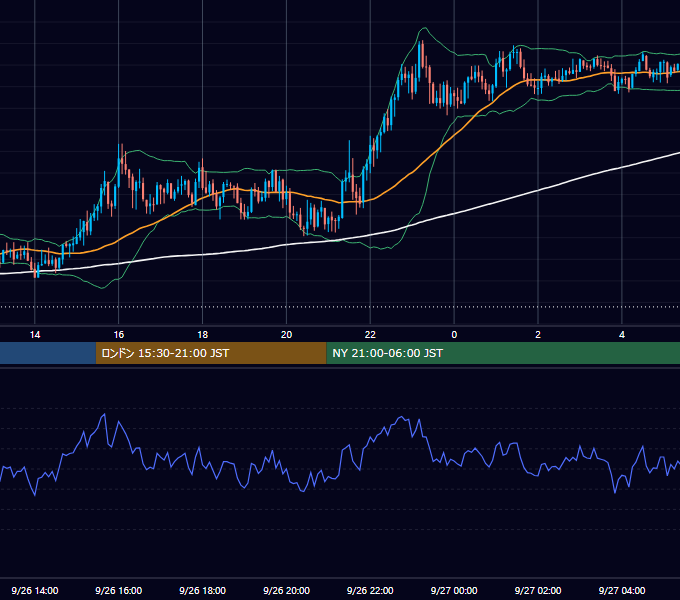Click the 9/26 20:00 time label
The image size is (680, 600).
[286, 590]
